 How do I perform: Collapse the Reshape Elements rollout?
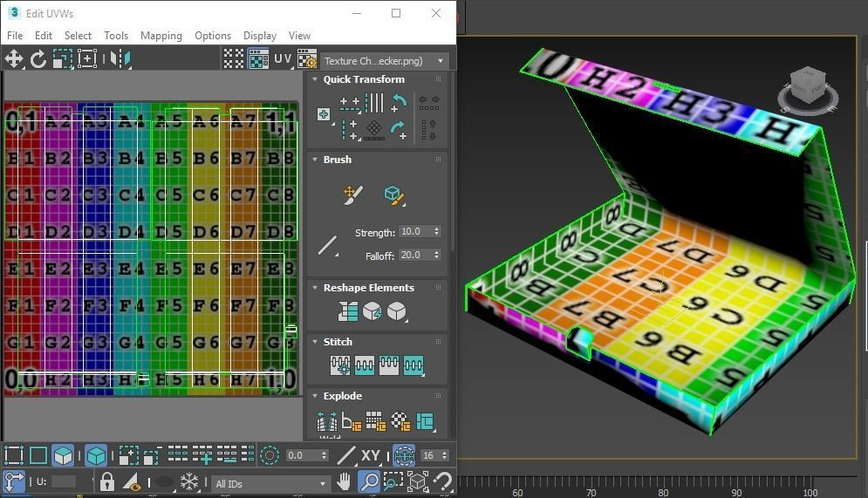tap(314, 288)
